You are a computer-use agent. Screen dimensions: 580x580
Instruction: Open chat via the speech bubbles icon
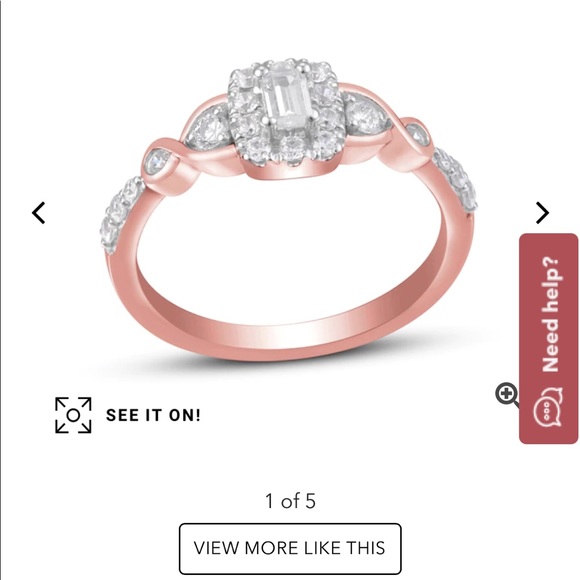(x=547, y=407)
